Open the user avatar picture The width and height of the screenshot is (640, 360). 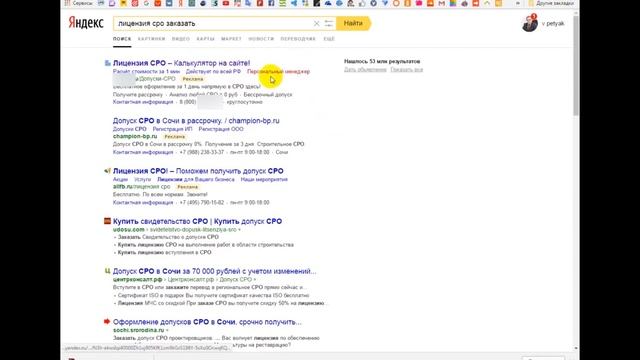pos(530,24)
